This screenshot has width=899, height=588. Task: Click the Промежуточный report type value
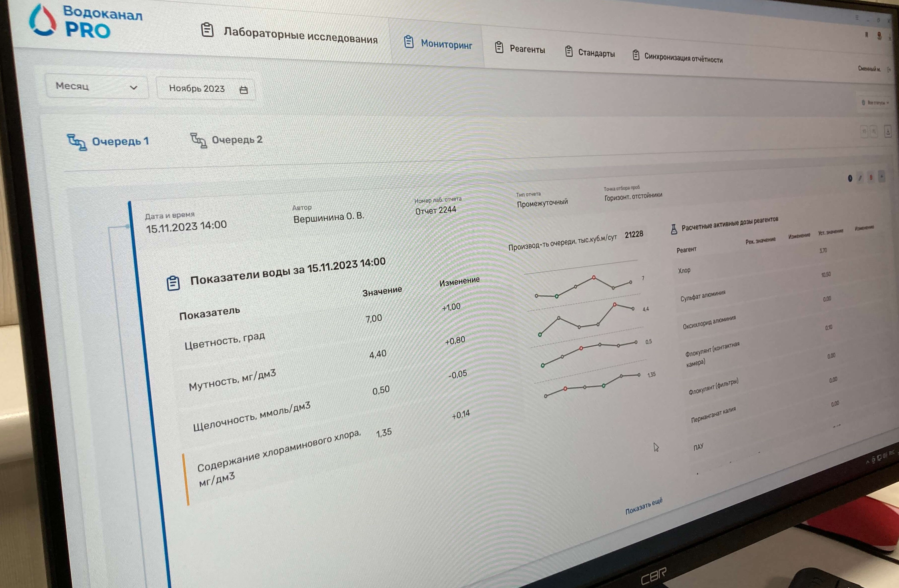[542, 203]
